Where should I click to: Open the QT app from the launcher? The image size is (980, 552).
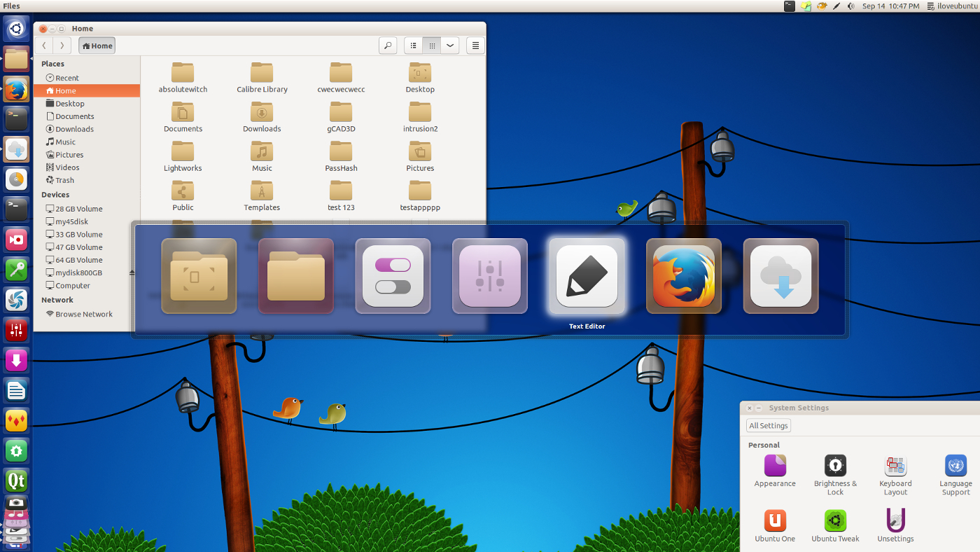16,481
